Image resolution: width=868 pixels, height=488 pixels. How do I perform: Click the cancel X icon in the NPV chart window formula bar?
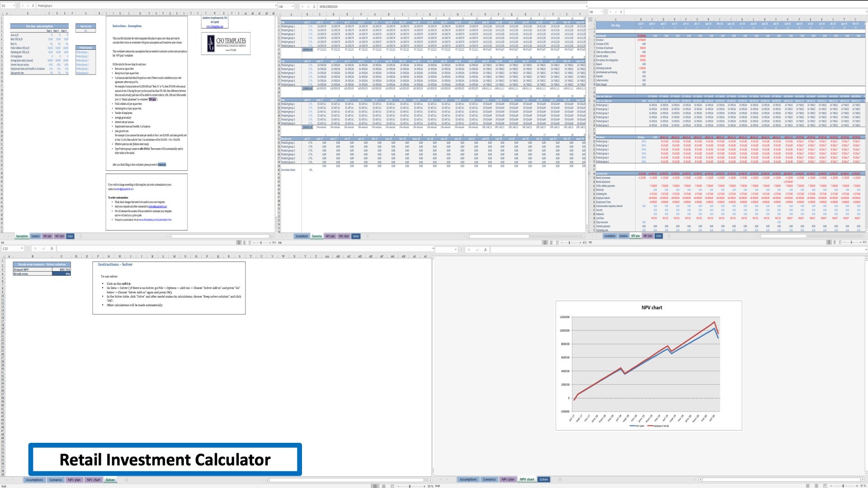pos(469,249)
